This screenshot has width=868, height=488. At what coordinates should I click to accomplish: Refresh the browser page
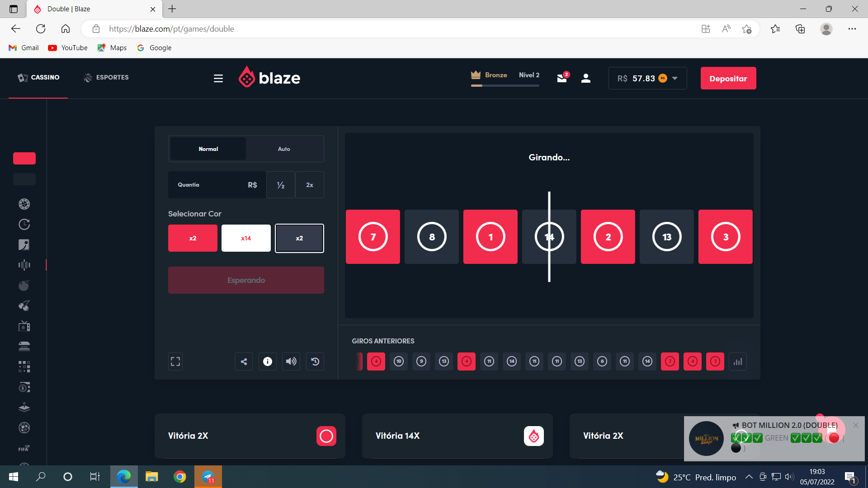click(41, 29)
